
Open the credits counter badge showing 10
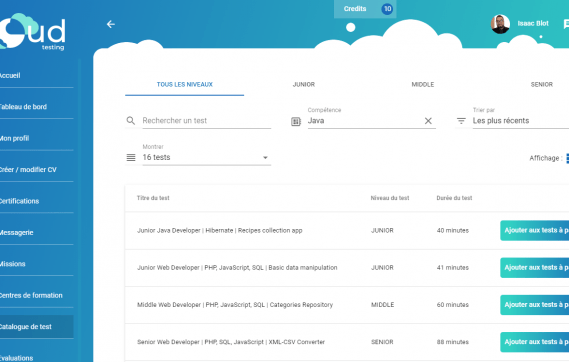387,9
